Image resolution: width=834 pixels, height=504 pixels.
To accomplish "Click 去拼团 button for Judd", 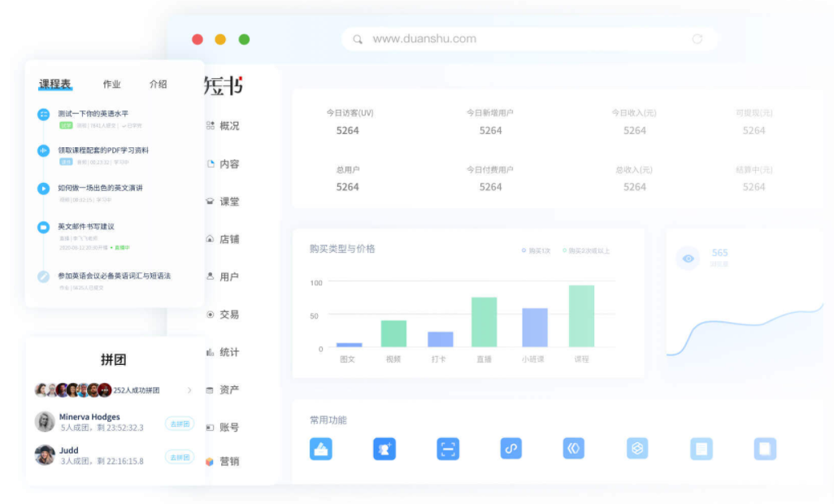I will [x=179, y=457].
